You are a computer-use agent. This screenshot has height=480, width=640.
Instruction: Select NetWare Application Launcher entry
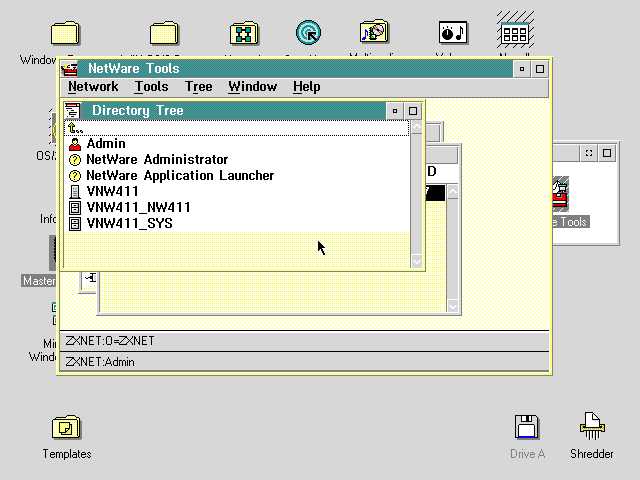click(x=180, y=176)
